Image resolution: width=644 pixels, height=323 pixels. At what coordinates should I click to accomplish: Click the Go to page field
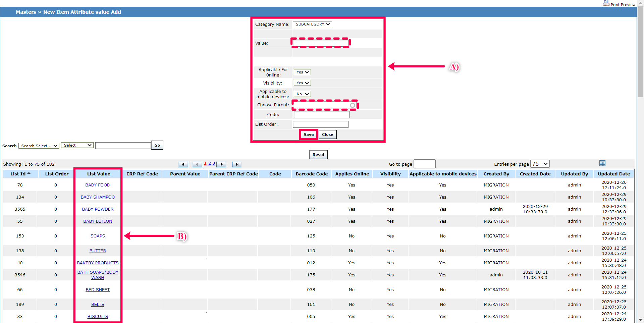[x=425, y=164]
